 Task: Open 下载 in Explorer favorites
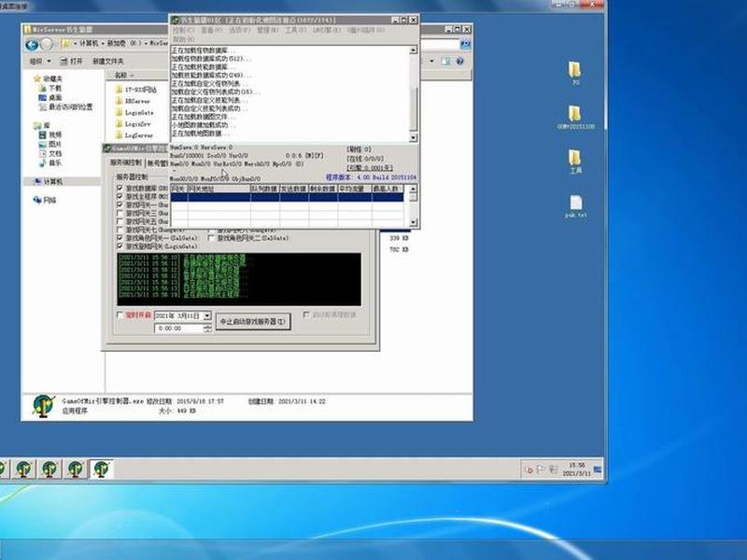(50, 88)
